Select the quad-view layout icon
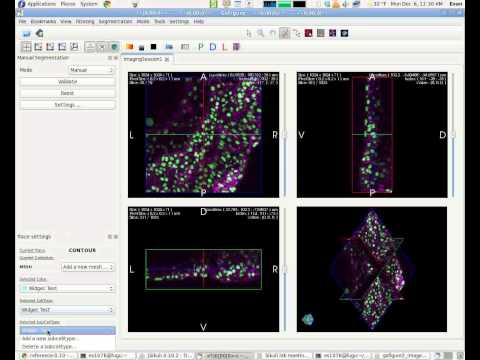 [26, 47]
